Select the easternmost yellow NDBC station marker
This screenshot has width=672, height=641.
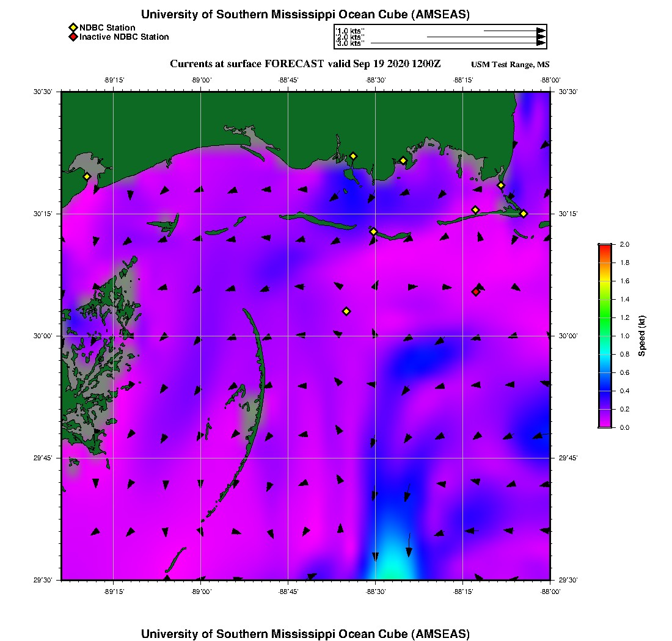524,214
